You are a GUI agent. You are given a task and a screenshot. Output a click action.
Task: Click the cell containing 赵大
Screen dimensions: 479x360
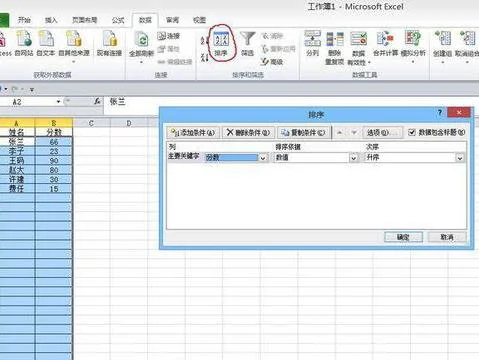(17, 170)
